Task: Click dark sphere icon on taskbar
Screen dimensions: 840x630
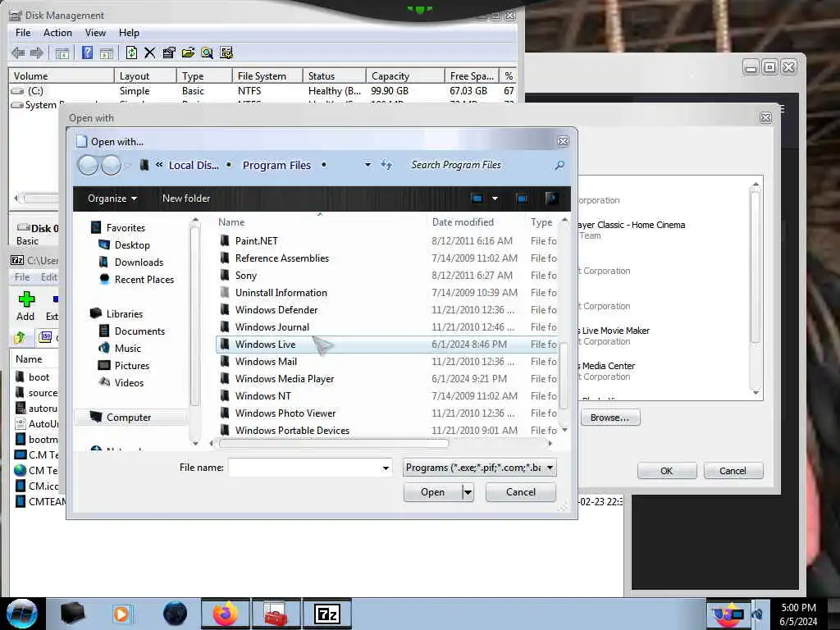Action: tap(175, 614)
